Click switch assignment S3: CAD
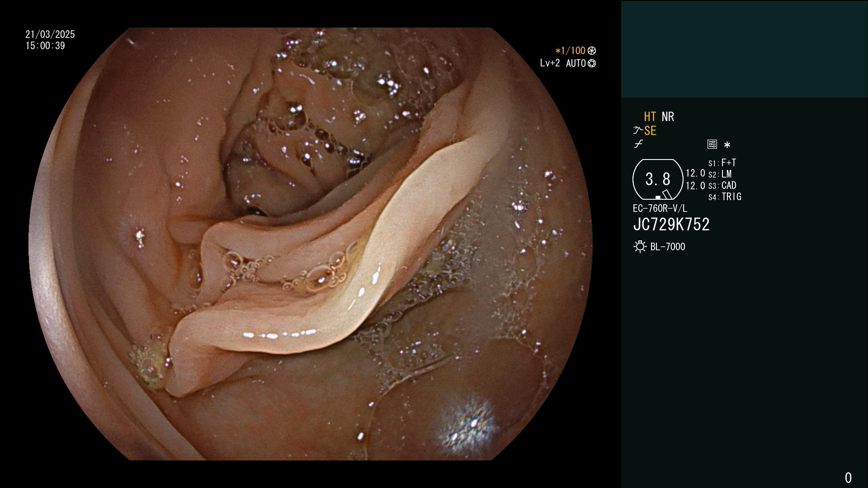The image size is (868, 488). pos(722,185)
